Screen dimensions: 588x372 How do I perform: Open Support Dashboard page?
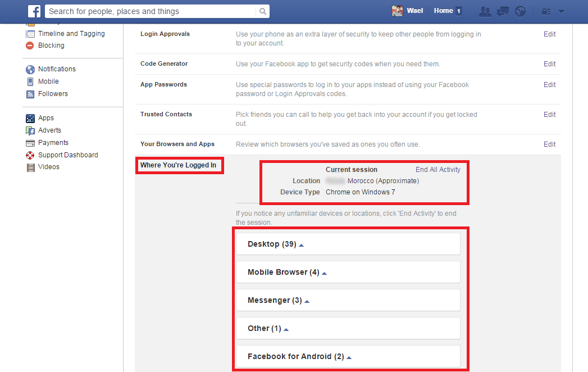[68, 155]
